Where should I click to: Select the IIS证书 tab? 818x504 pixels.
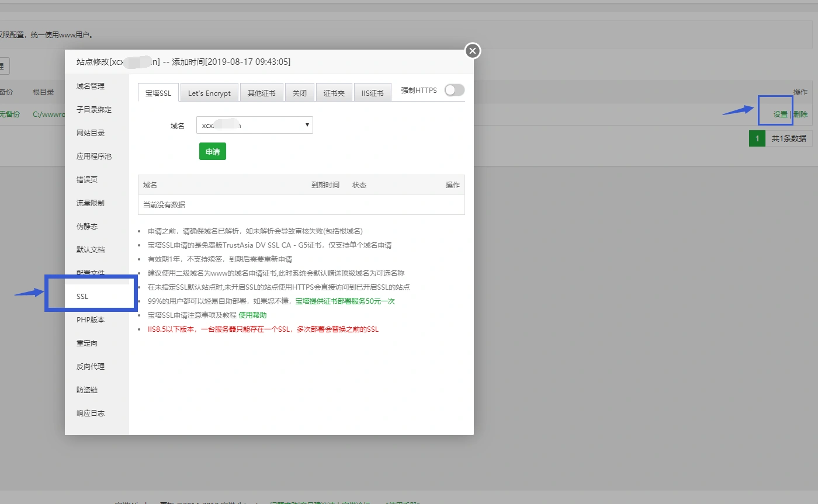(372, 93)
